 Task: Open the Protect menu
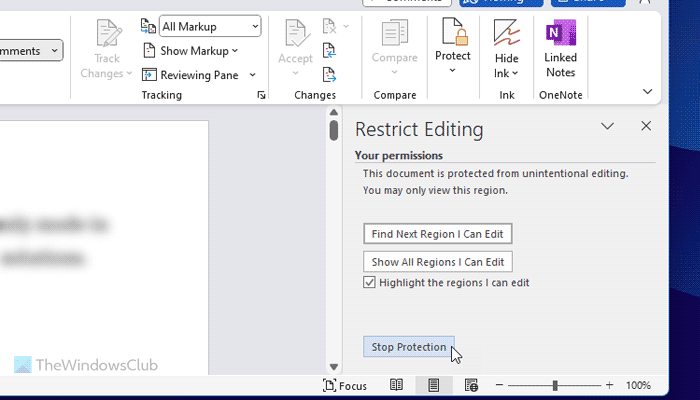[453, 47]
